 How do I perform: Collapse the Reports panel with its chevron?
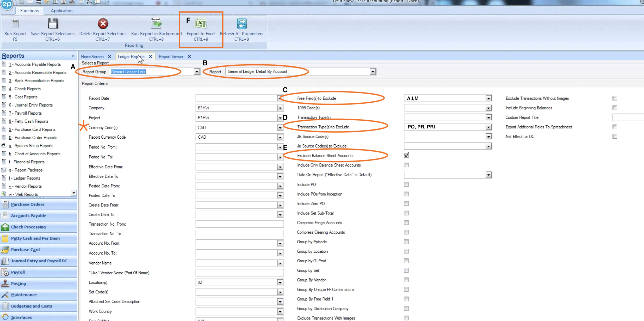(73, 55)
